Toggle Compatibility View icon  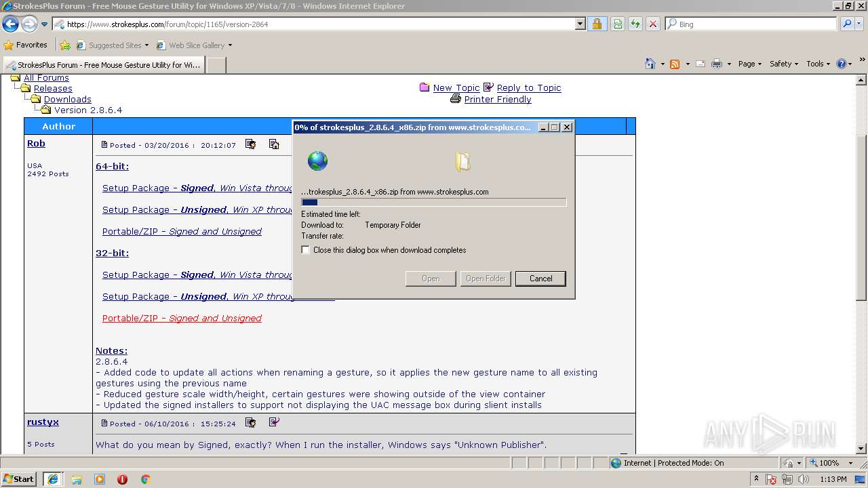tap(618, 24)
